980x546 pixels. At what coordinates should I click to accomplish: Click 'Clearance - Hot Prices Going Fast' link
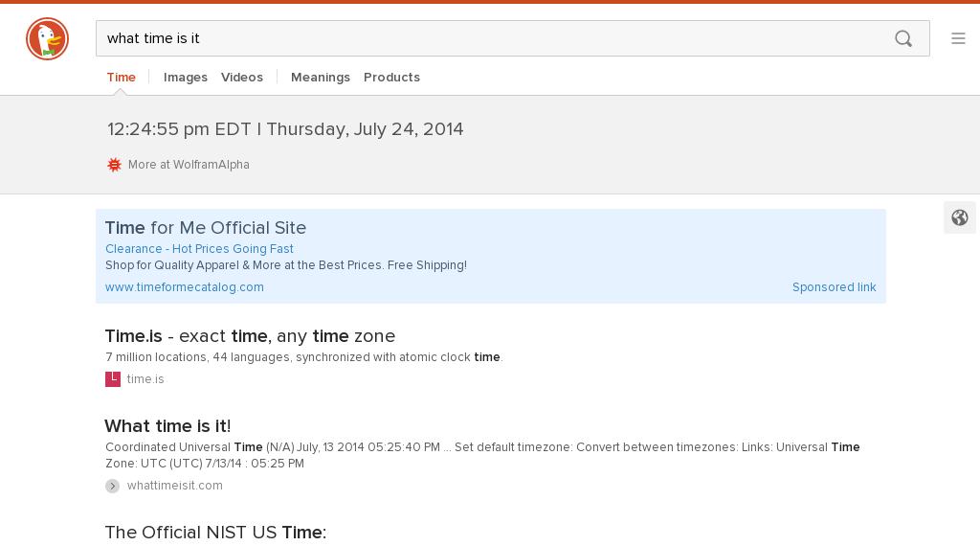pyautogui.click(x=199, y=249)
